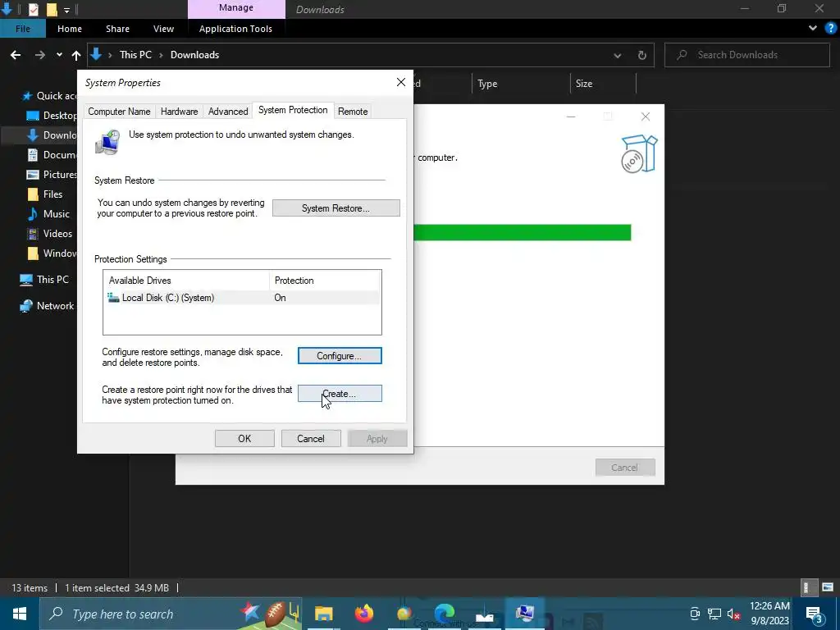Go back with the left arrow
Image resolution: width=840 pixels, height=630 pixels.
[16, 55]
